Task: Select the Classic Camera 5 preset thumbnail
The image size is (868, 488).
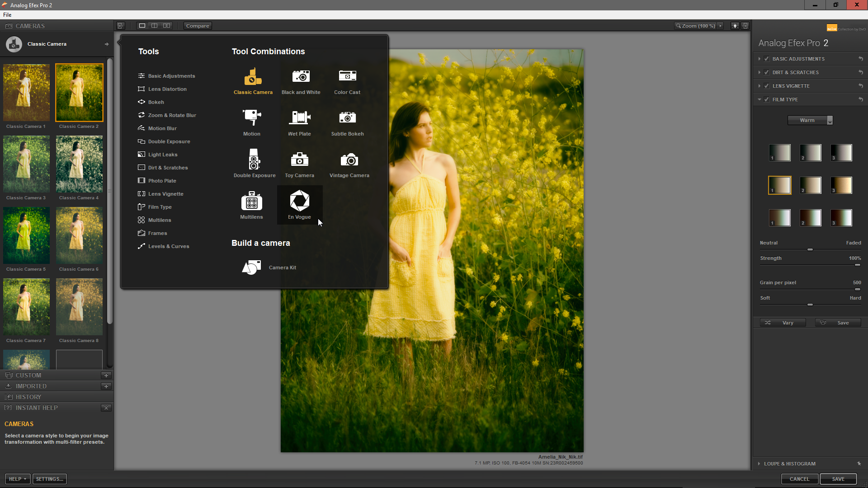Action: pyautogui.click(x=26, y=235)
